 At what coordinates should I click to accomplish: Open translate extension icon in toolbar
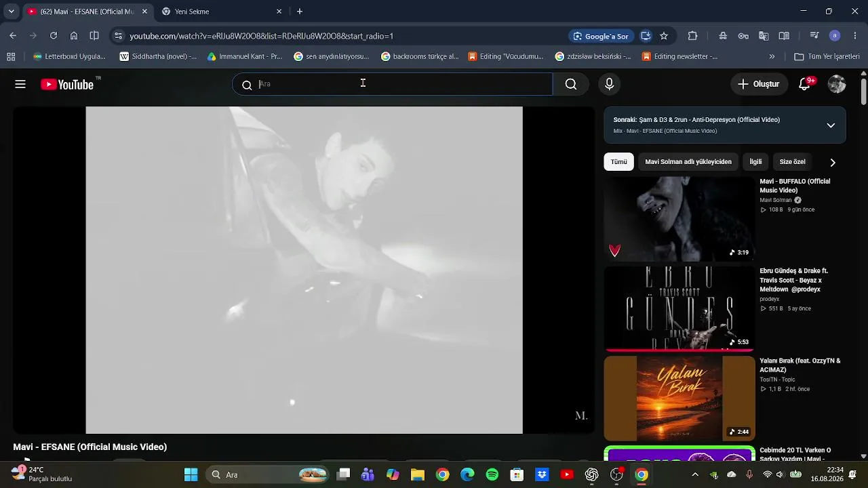point(764,36)
